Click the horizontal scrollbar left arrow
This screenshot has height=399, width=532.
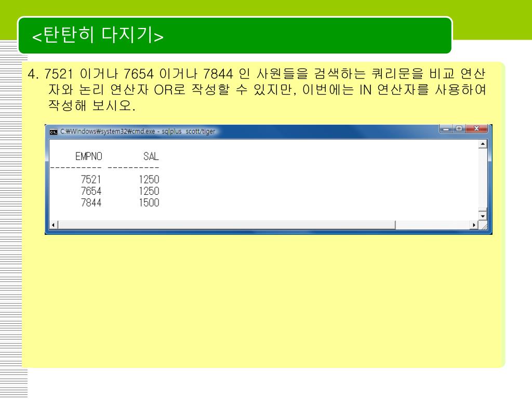coord(50,225)
